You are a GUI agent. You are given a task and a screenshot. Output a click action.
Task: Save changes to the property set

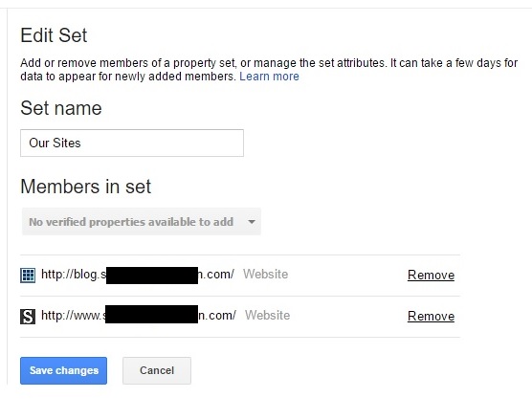(x=63, y=370)
